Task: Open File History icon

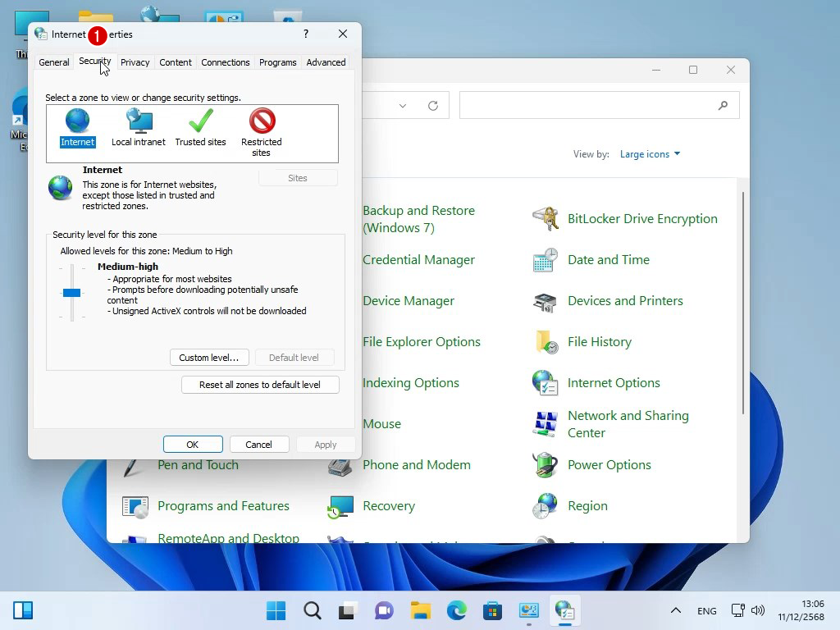Action: pyautogui.click(x=545, y=342)
